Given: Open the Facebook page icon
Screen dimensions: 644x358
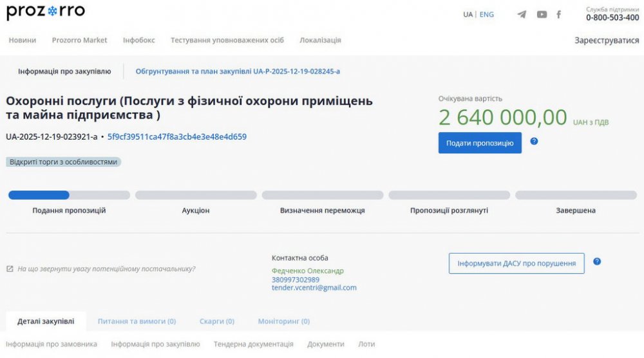Looking at the screenshot, I should pos(558,14).
